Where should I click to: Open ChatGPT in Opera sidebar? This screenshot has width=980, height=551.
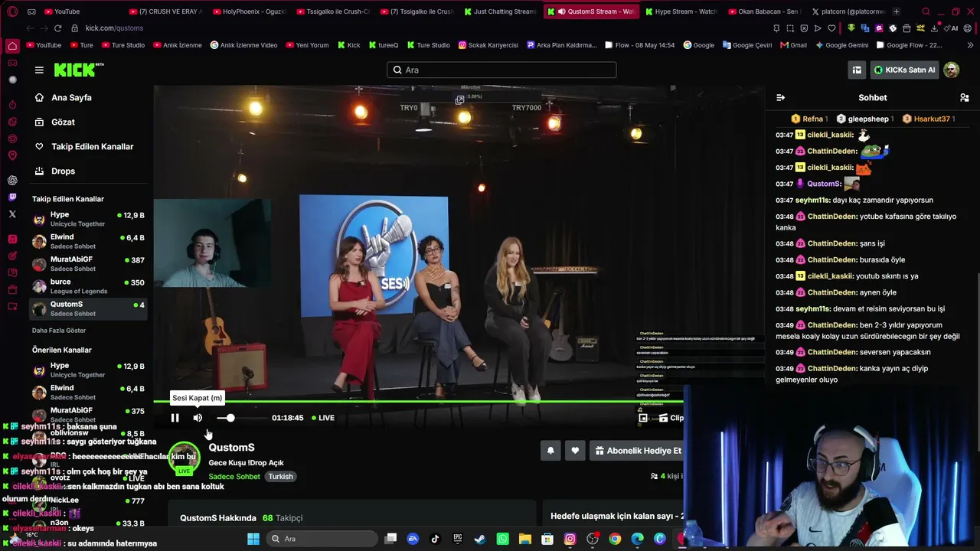coord(12,181)
